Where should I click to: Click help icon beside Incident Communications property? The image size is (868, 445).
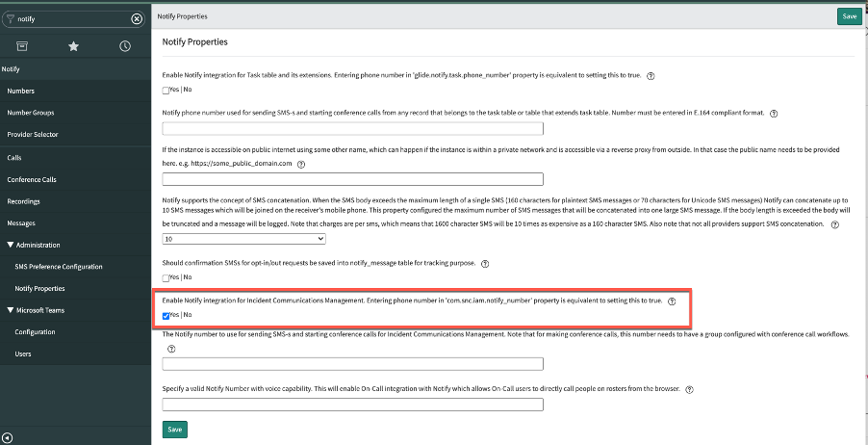672,301
